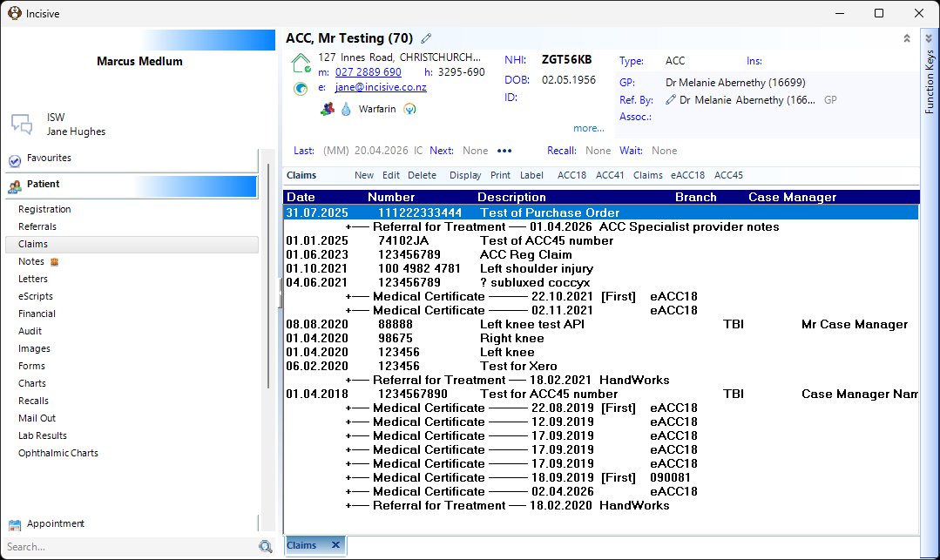Viewport: 940px width, 560px height.
Task: Click the pencil icon next to Ref. By
Action: coord(670,99)
